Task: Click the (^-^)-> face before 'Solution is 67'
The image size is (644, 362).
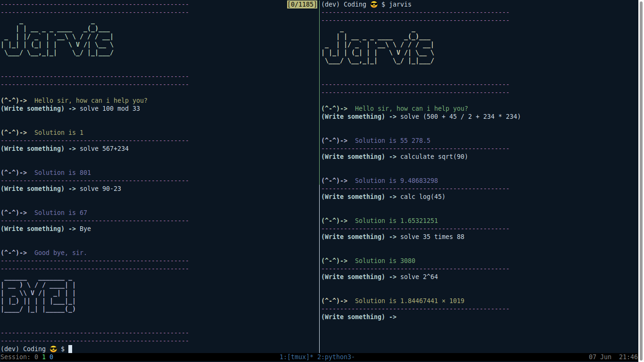Action: click(14, 213)
